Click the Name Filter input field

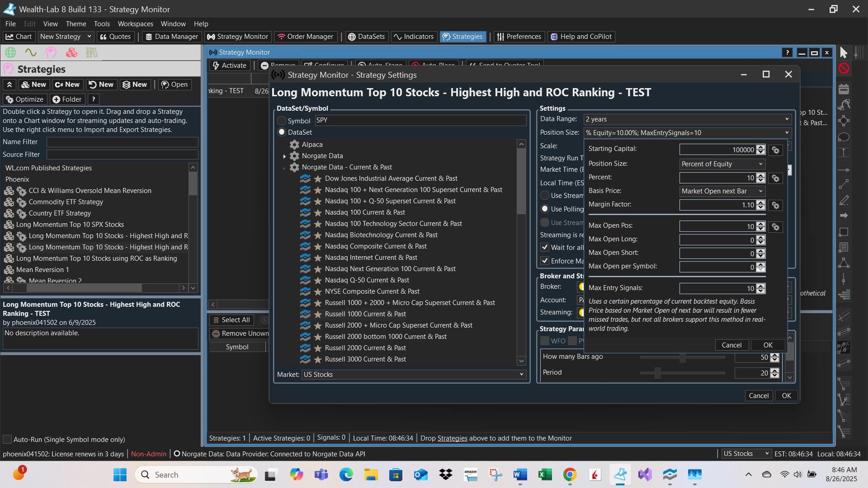pos(122,142)
